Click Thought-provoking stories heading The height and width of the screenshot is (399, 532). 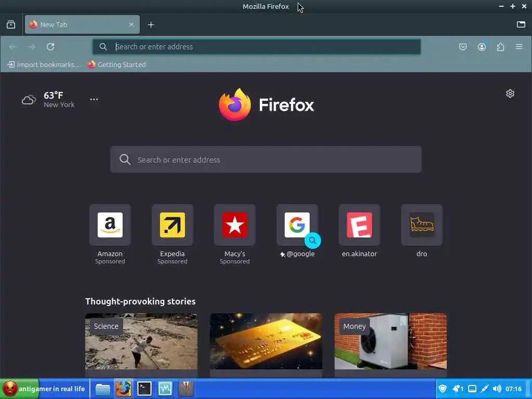(140, 301)
